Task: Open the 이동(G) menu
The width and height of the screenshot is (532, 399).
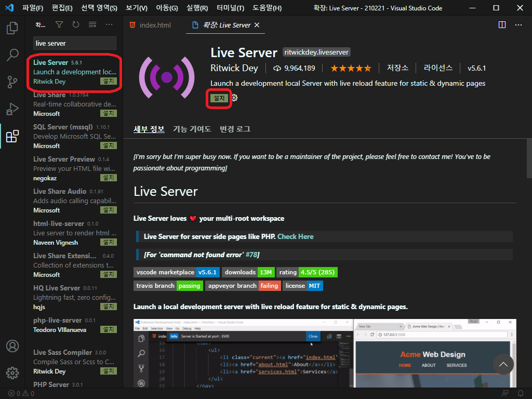Action: point(167,8)
